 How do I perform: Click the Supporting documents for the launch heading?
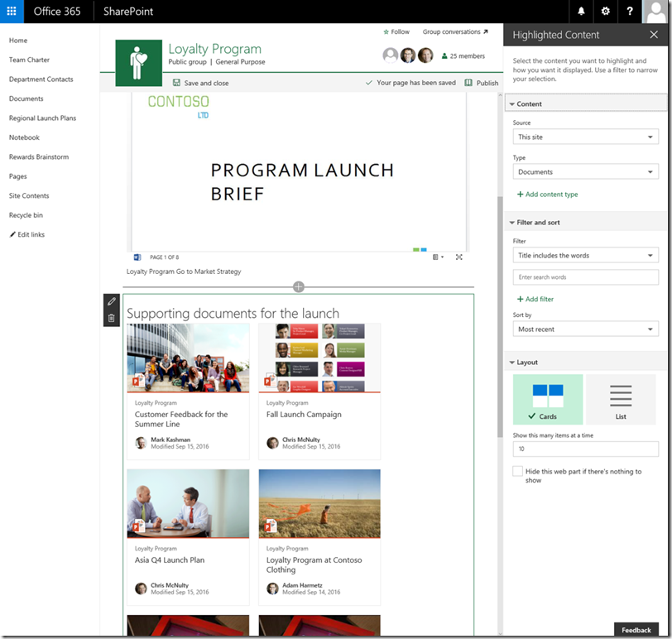233,313
